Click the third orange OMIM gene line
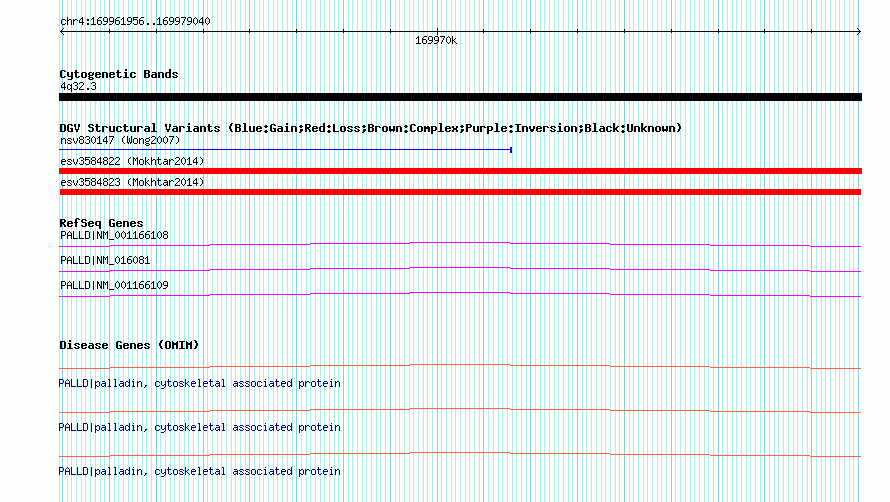Image resolution: width=890 pixels, height=502 pixels. click(x=460, y=454)
